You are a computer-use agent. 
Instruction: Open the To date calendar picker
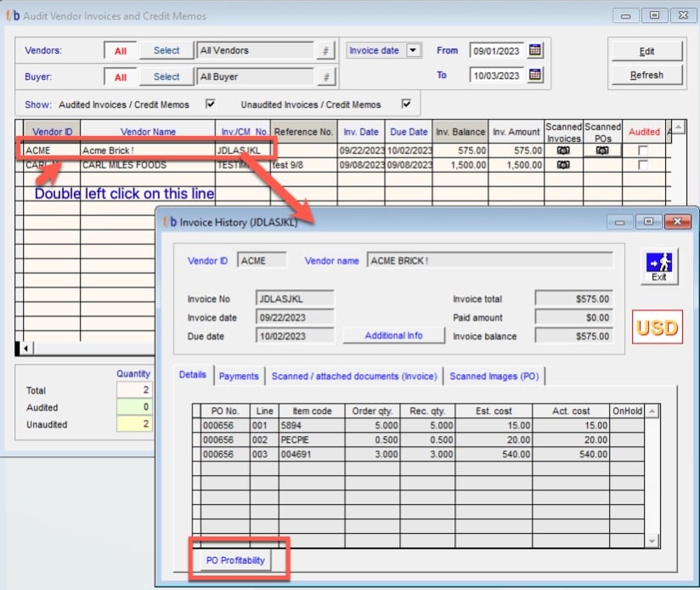coord(534,75)
